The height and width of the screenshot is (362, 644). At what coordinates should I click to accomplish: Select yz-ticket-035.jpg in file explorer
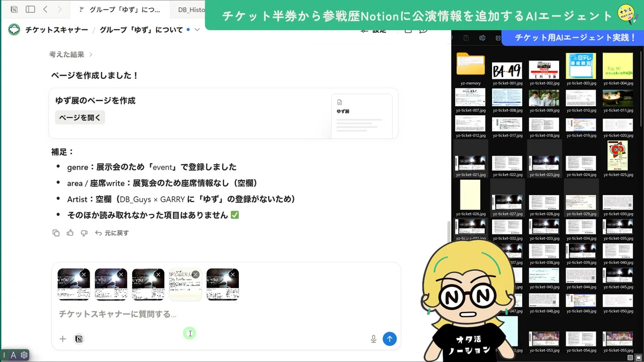tap(618, 230)
